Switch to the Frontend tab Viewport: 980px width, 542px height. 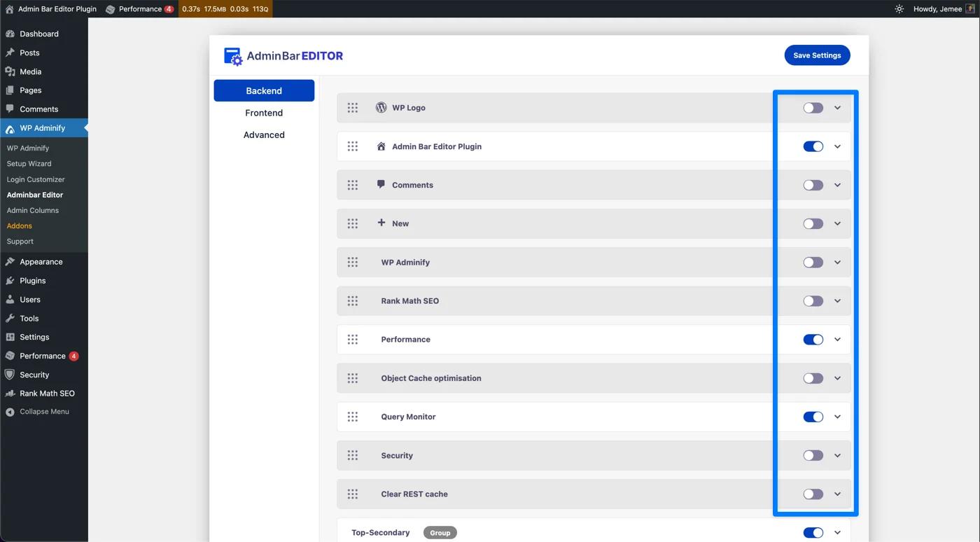click(264, 112)
